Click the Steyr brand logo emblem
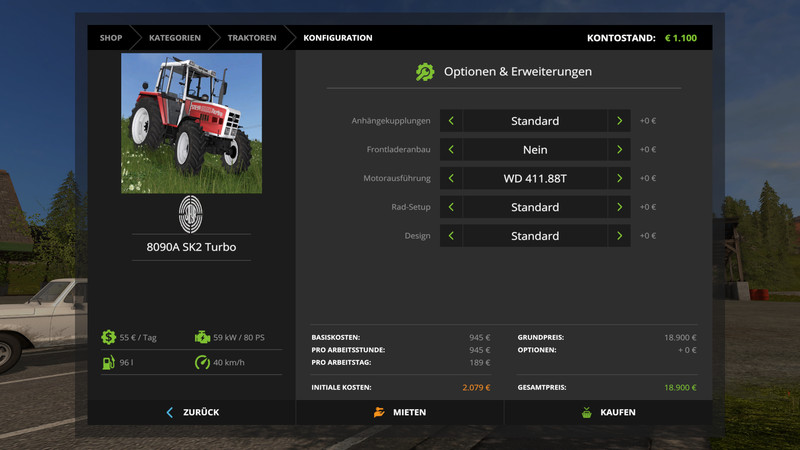The height and width of the screenshot is (450, 800). (191, 214)
